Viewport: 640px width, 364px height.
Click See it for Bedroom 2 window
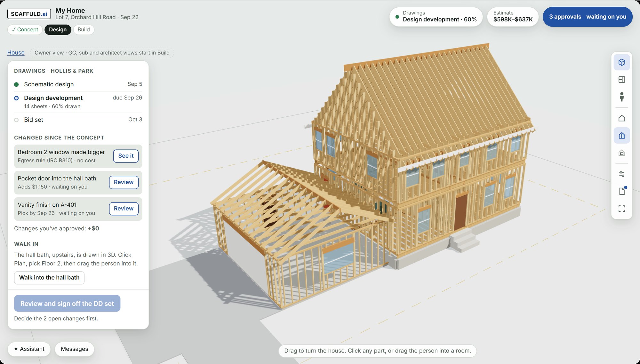pos(126,156)
